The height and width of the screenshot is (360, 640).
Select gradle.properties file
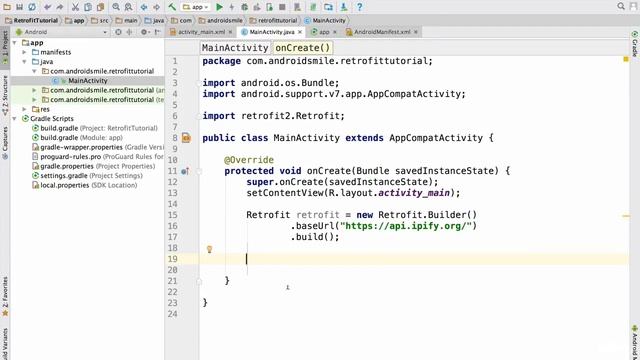93,166
